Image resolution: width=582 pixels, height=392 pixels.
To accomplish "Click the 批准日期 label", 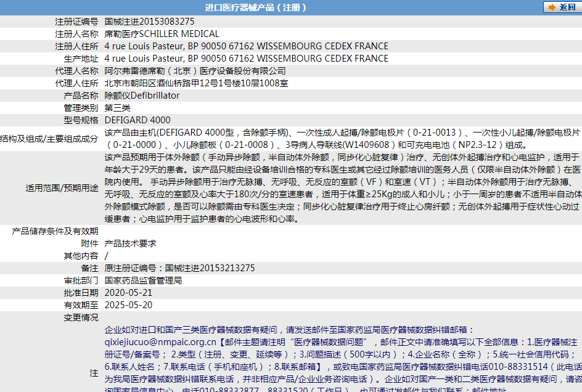I will coord(81,293).
